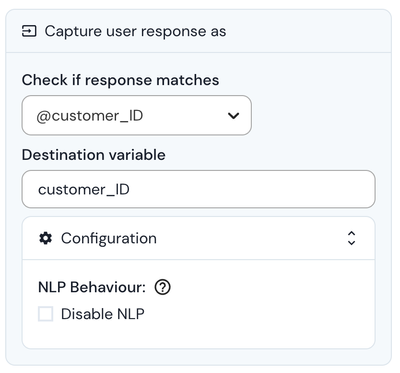Click the Check if response matches label
The image size is (400, 373).
click(x=120, y=80)
